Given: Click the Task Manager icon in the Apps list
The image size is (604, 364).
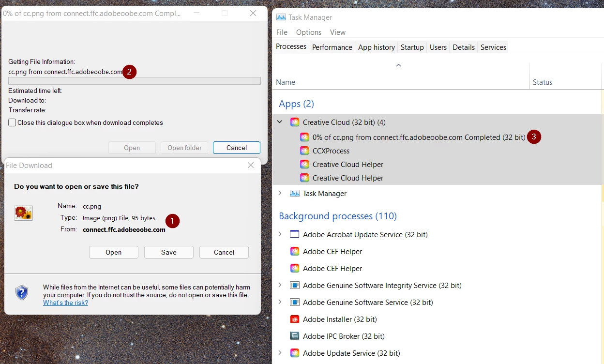Looking at the screenshot, I should 295,193.
